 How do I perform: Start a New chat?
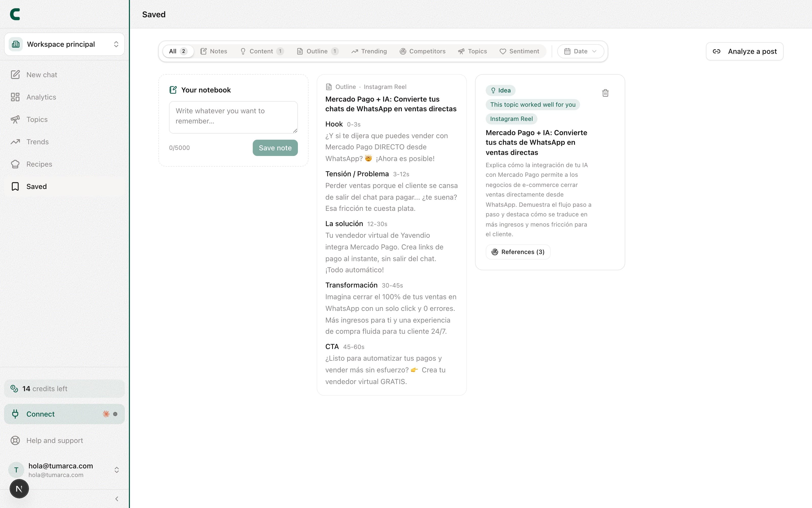(64, 75)
